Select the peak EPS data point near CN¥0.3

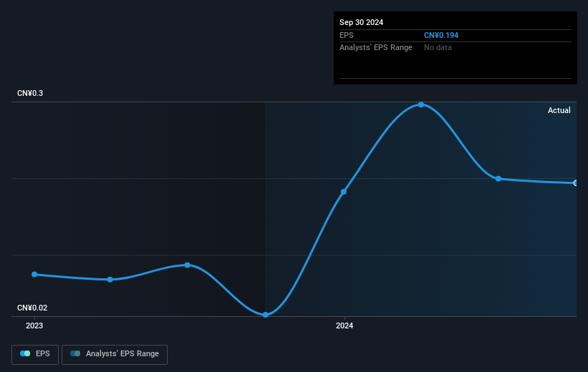pyautogui.click(x=421, y=105)
